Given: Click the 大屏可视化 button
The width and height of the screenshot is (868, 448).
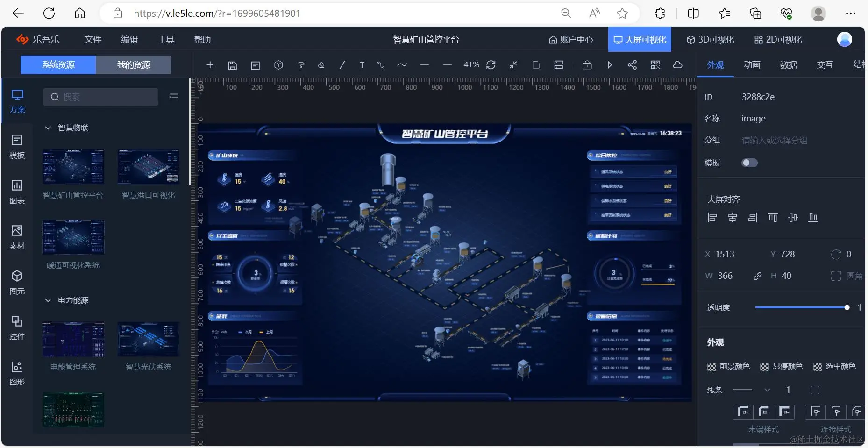Looking at the screenshot, I should [x=640, y=40].
